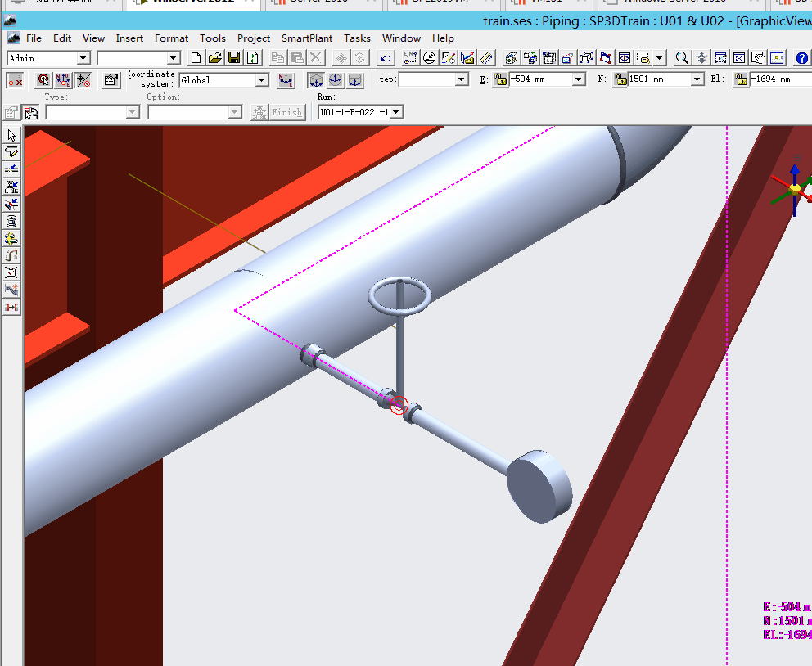Select the arrow Select tool in left toolbar
Screen dimensions: 812x666
(x=11, y=136)
